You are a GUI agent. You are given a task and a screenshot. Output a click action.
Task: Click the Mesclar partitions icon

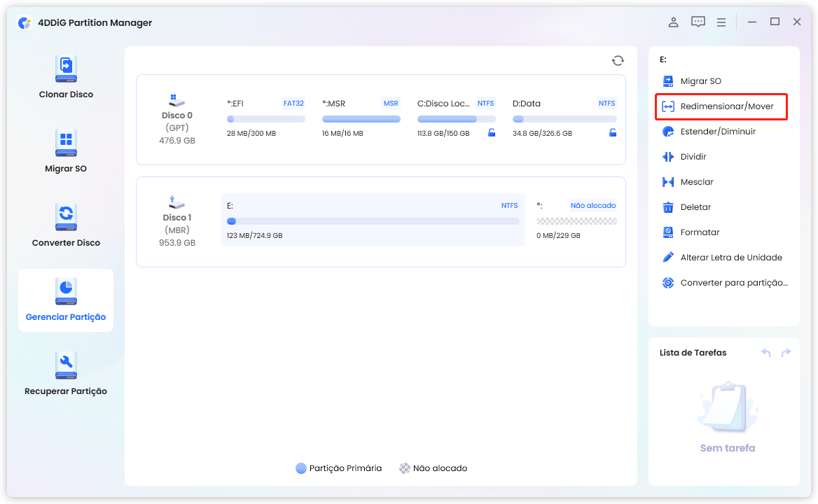point(668,182)
